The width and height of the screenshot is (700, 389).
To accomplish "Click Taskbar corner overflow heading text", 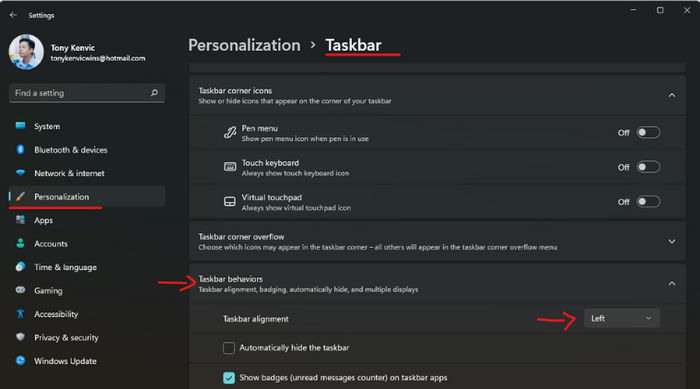I will (x=241, y=237).
